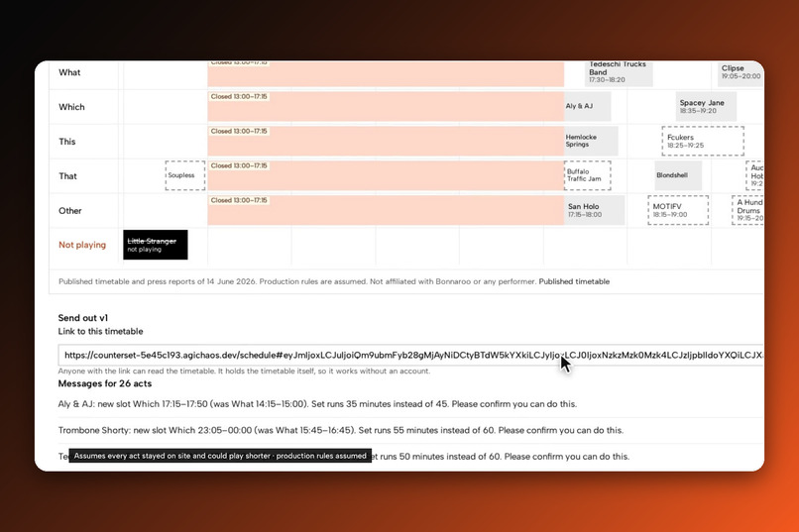Click the Buffalo Traffic Jam block
The height and width of the screenshot is (532, 799).
tap(588, 175)
